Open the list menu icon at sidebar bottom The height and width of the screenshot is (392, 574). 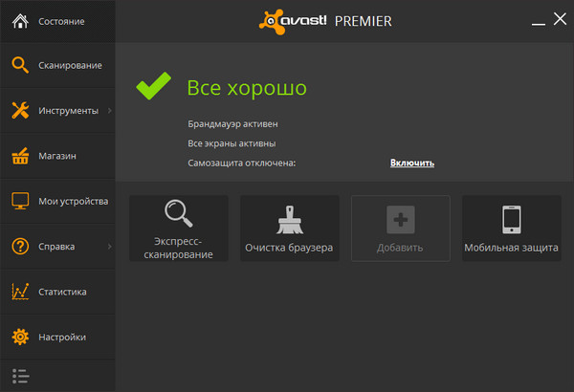point(20,376)
